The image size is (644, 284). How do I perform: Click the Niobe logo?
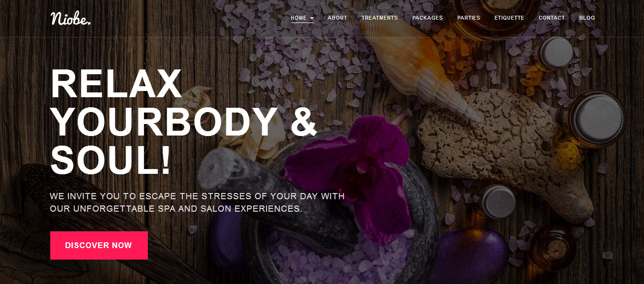point(70,18)
